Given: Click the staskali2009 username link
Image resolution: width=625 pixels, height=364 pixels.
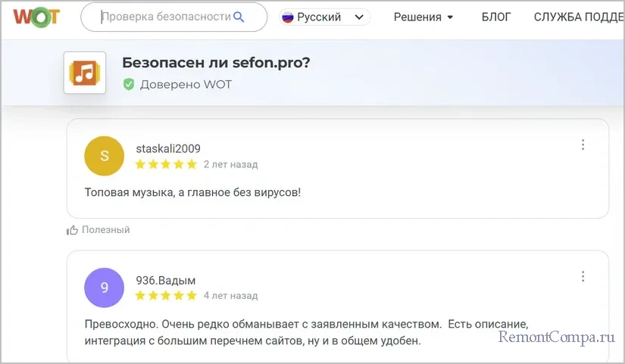Looking at the screenshot, I should (x=168, y=148).
